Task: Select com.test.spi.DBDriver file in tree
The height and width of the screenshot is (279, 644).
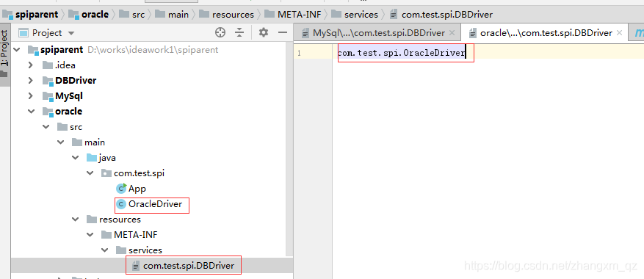Action: tap(183, 266)
